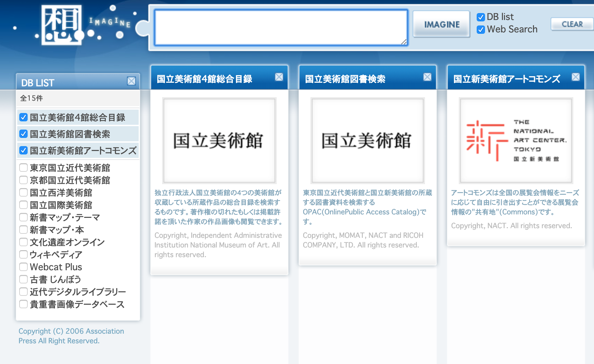594x364 pixels.
Task: Check the 京都国立近代美術館 checkbox
Action: coord(23,180)
